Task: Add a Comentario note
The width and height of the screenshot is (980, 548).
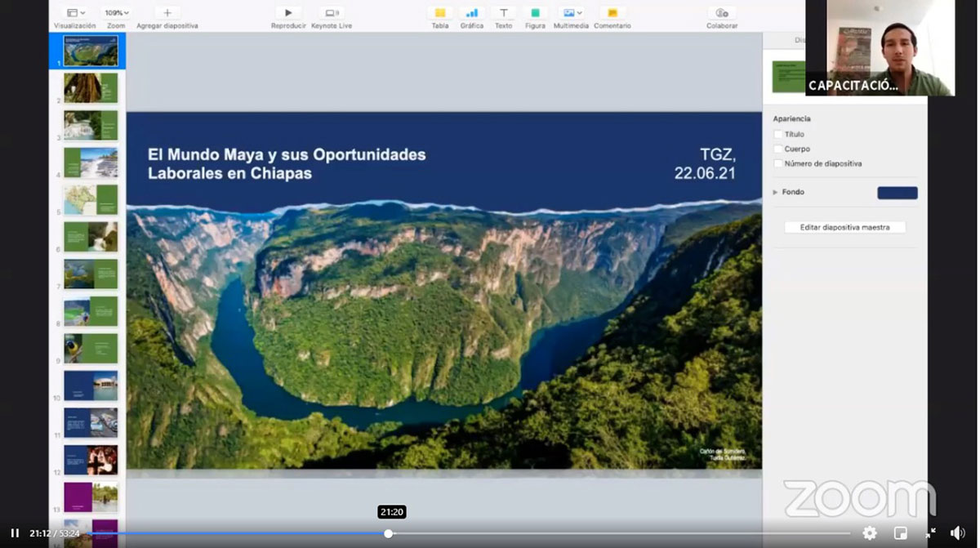Action: pos(612,13)
